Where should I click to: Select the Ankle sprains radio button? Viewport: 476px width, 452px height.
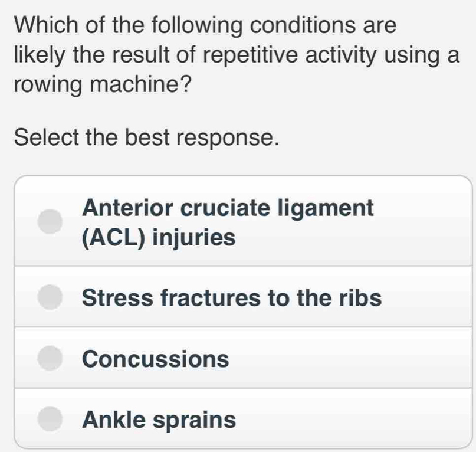[49, 417]
